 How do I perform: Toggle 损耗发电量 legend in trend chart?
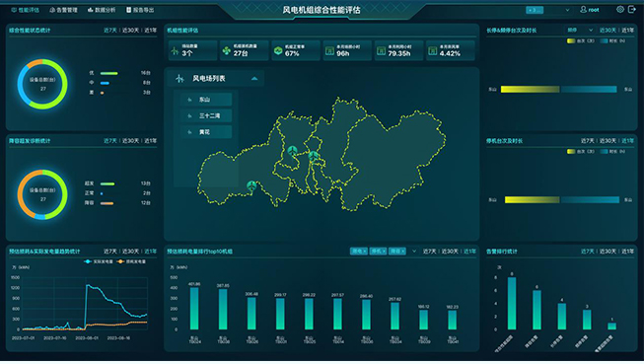pos(131,261)
